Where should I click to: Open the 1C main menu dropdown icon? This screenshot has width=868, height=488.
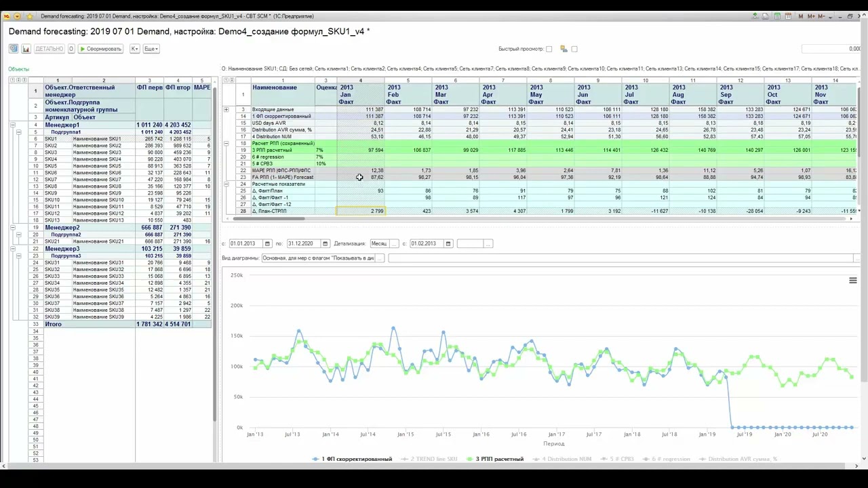coord(18,16)
